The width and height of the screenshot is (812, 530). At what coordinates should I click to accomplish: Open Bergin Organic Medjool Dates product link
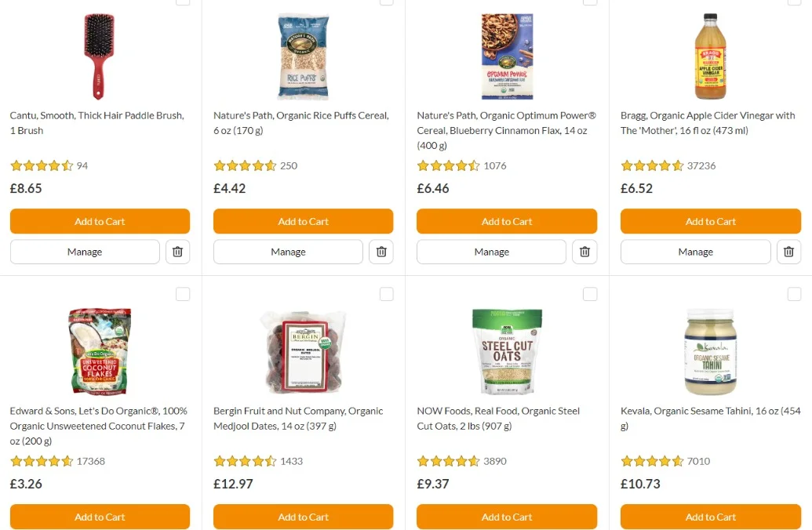point(298,419)
